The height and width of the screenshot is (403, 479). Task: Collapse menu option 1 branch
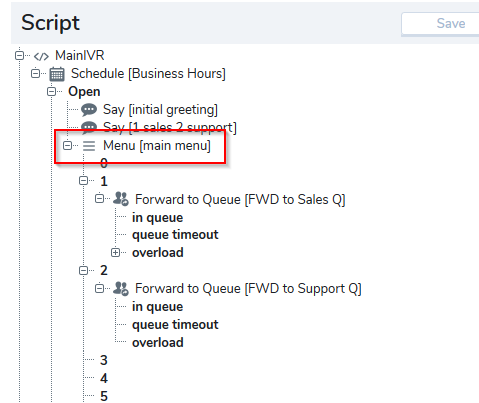coord(83,181)
